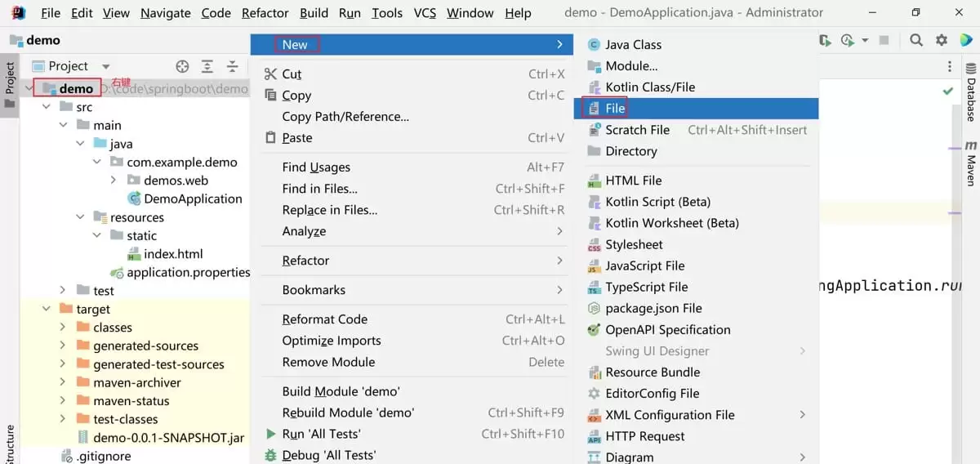This screenshot has width=980, height=464.
Task: Open IDE settings gear icon
Action: (x=942, y=40)
